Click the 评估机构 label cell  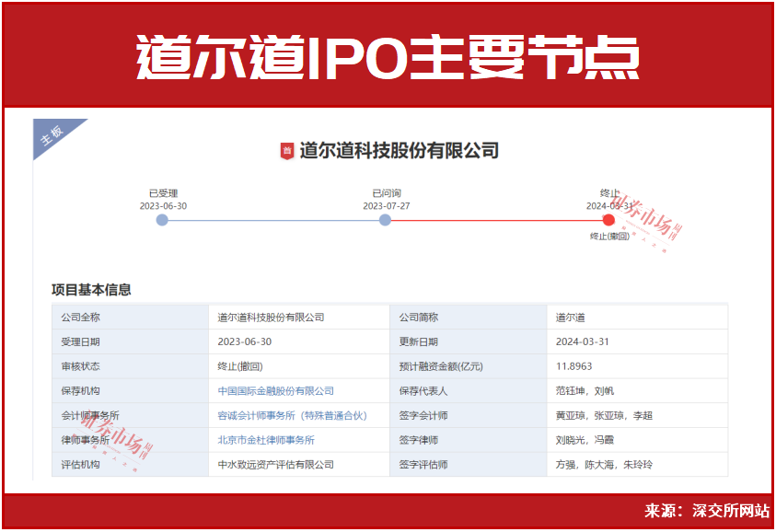click(x=130, y=465)
